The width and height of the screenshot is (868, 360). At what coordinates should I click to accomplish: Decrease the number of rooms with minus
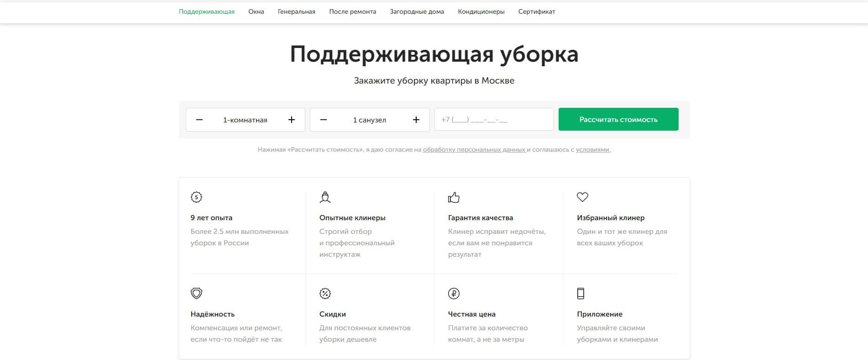(x=199, y=120)
